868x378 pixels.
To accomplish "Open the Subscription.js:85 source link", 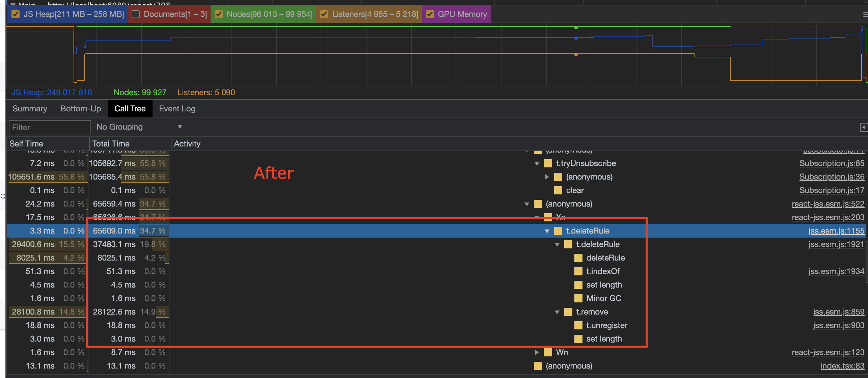I will click(831, 163).
